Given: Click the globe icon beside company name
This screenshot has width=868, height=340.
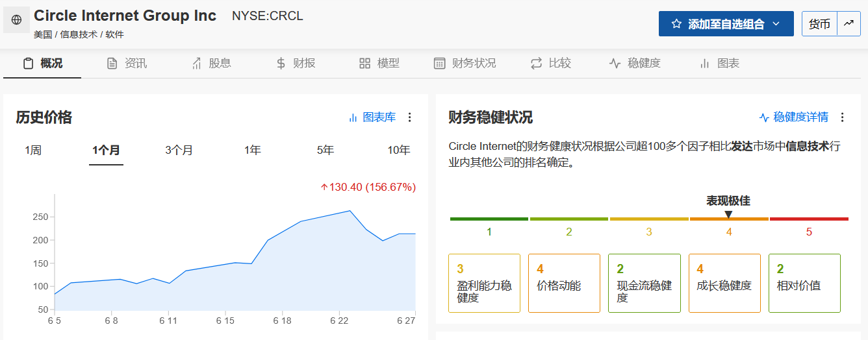Looking at the screenshot, I should point(16,20).
